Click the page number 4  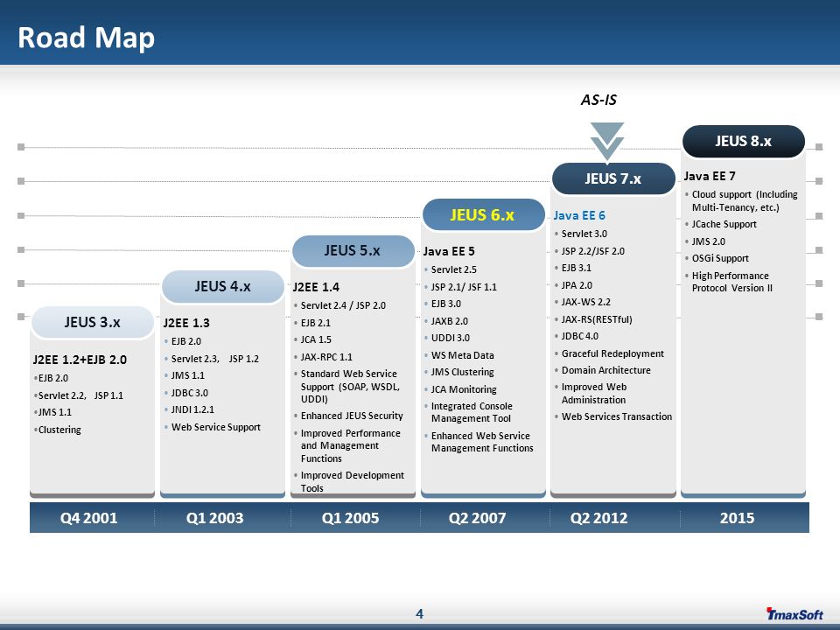click(x=419, y=614)
